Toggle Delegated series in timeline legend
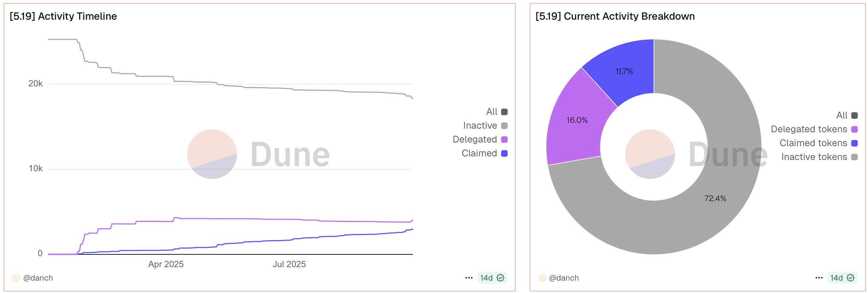The image size is (868, 293). coord(480,140)
